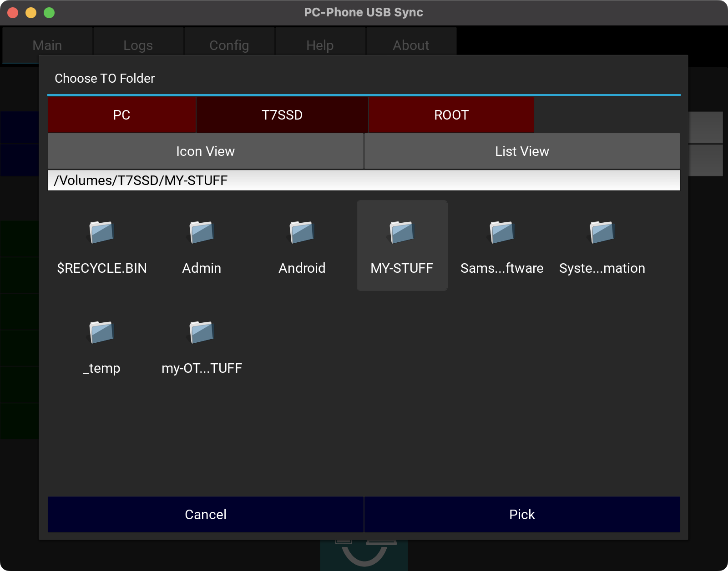Jump to the PC location
Screen dimensions: 728x571
coord(121,115)
